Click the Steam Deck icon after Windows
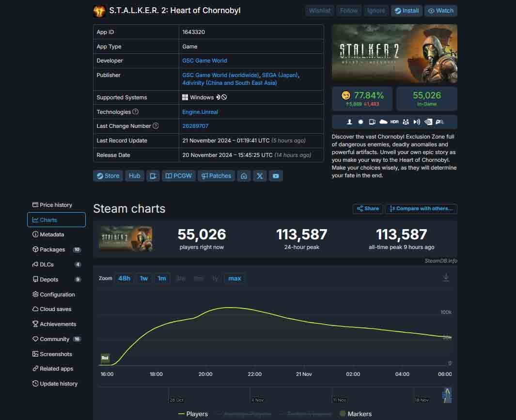Image resolution: width=516 pixels, height=420 pixels. 218,97
